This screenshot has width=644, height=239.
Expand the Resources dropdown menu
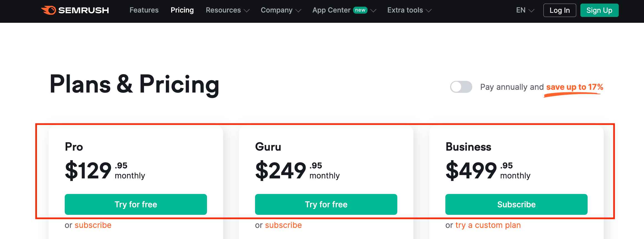[x=228, y=10]
